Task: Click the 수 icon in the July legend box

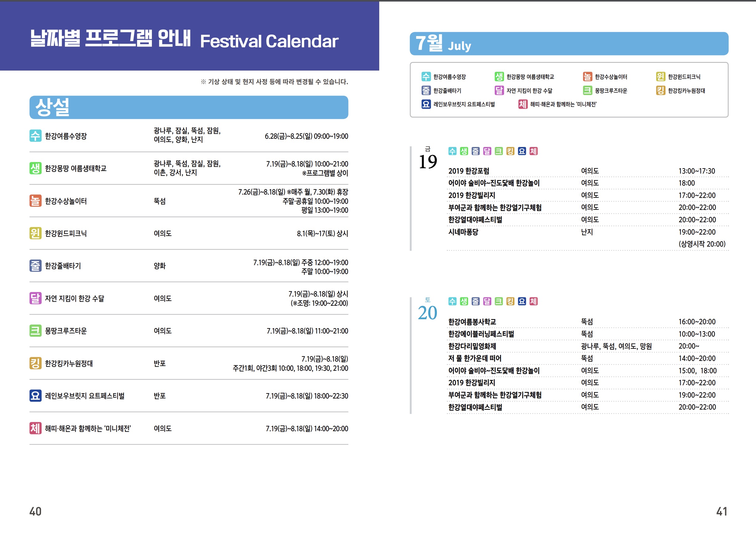Action: pyautogui.click(x=426, y=76)
